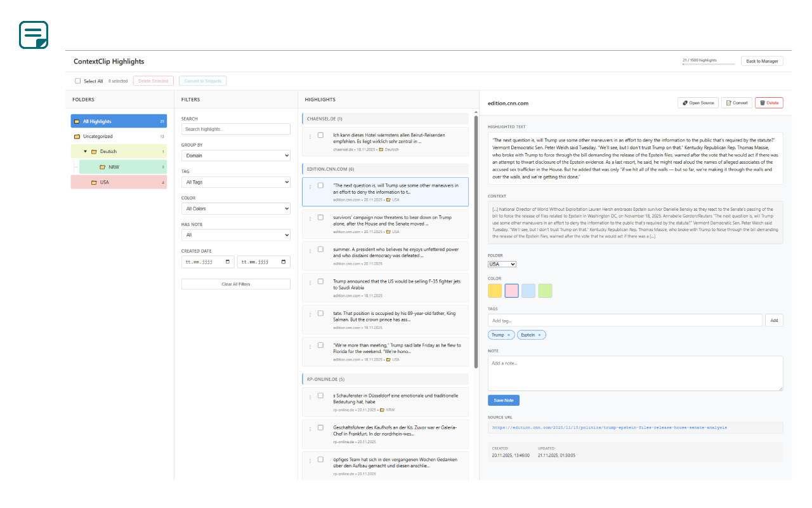Open the edition.cnn.com source URL link
This screenshot has width=812, height=508.
click(609, 427)
